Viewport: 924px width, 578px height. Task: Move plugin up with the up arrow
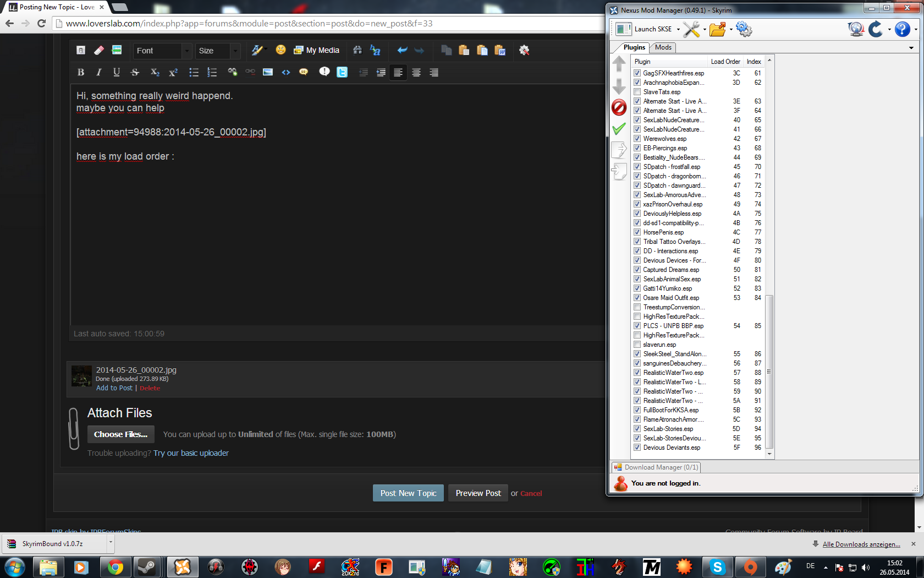(619, 64)
